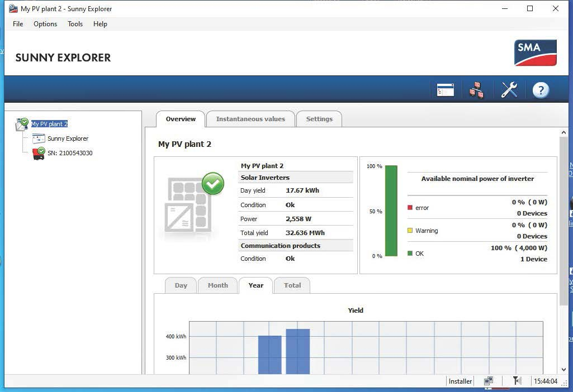Click the green nominal power bar
The height and width of the screenshot is (392, 573).
point(391,211)
